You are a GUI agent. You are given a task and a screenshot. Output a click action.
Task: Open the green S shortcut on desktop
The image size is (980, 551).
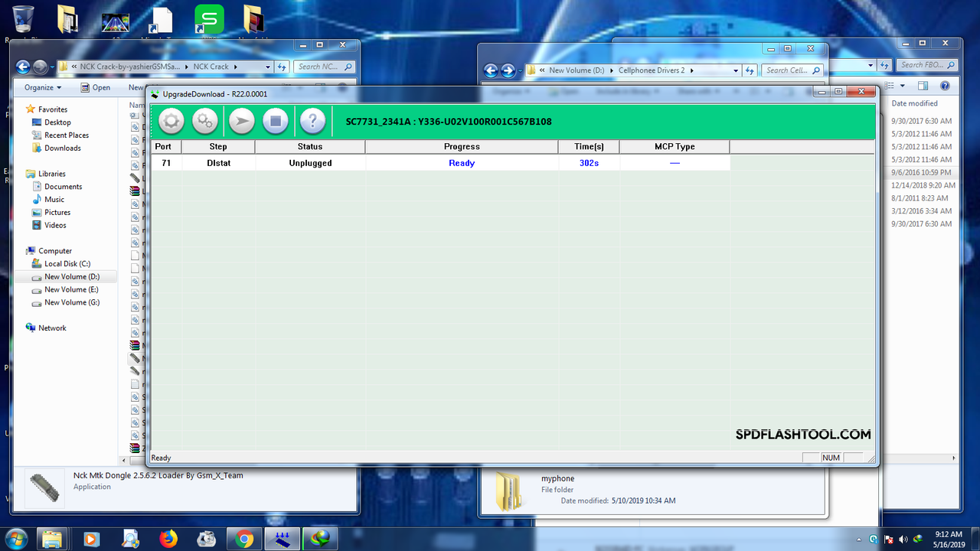(x=209, y=21)
